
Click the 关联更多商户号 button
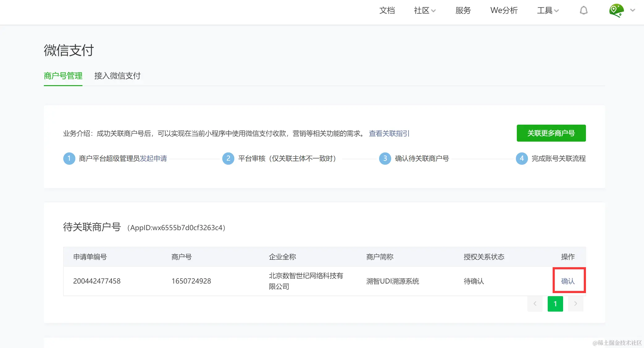(x=551, y=133)
